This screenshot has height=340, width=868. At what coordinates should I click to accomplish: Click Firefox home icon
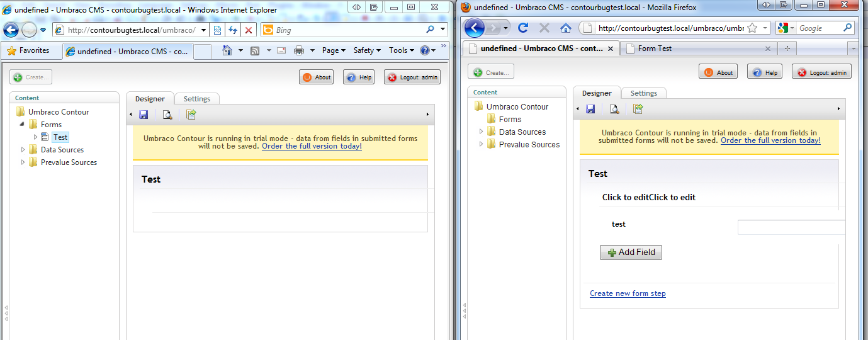point(566,28)
